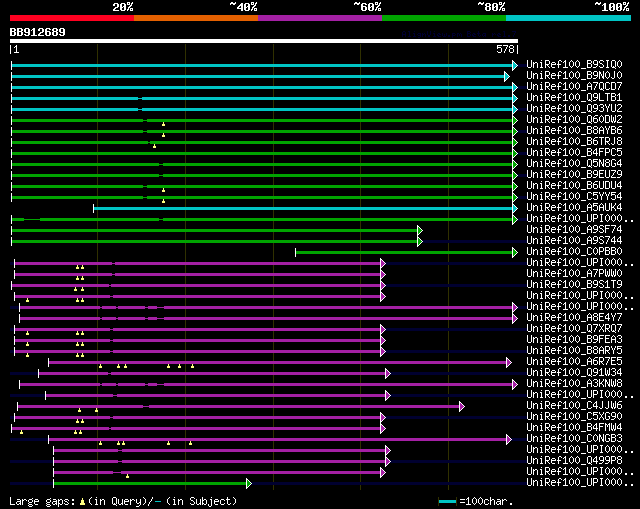Select the BB912689 query name

(38, 32)
